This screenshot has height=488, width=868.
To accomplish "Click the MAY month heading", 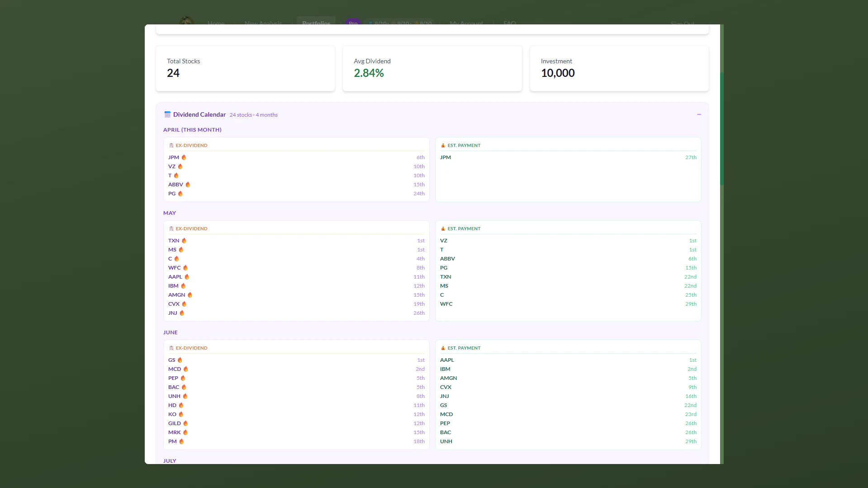I will (x=170, y=213).
